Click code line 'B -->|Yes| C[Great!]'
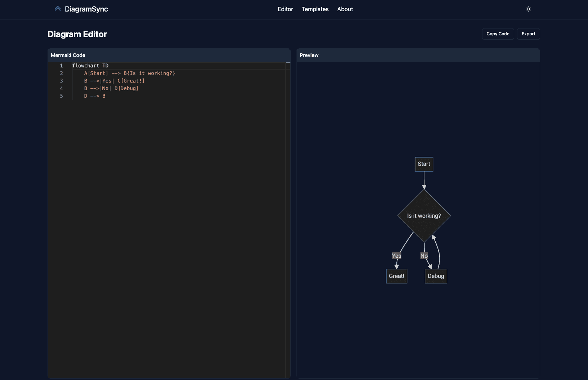Image resolution: width=588 pixels, height=380 pixels. (x=114, y=81)
